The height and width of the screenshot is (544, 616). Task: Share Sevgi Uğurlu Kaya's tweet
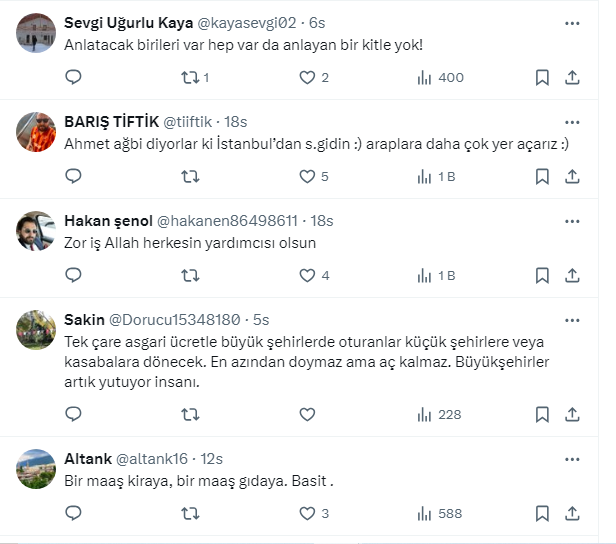573,77
